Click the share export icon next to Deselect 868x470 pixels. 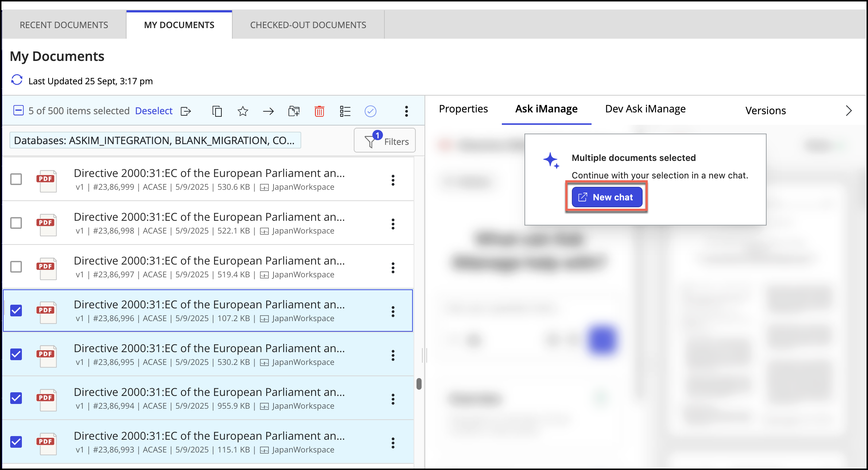[x=186, y=111]
